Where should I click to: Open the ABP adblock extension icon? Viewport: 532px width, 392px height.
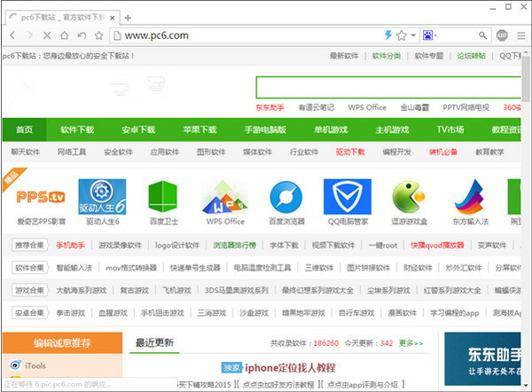pos(502,35)
